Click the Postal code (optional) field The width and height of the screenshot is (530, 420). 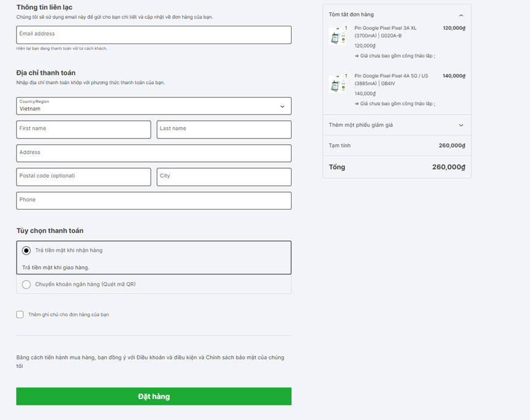(83, 177)
